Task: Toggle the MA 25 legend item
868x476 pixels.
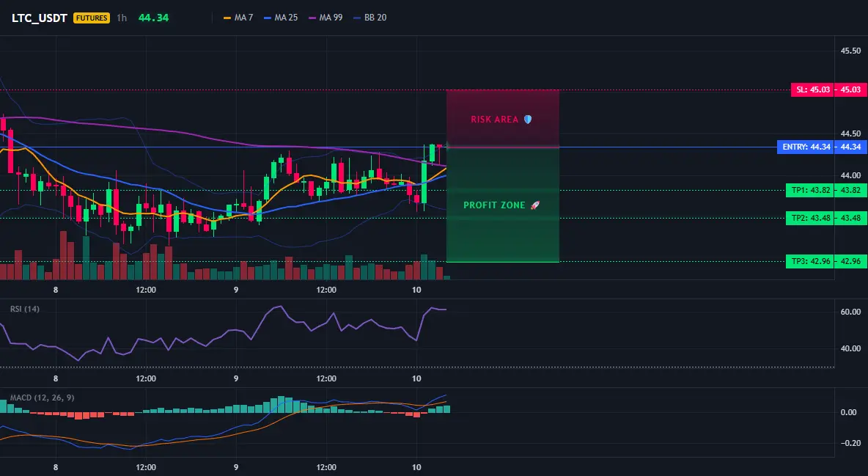Action: click(281, 18)
